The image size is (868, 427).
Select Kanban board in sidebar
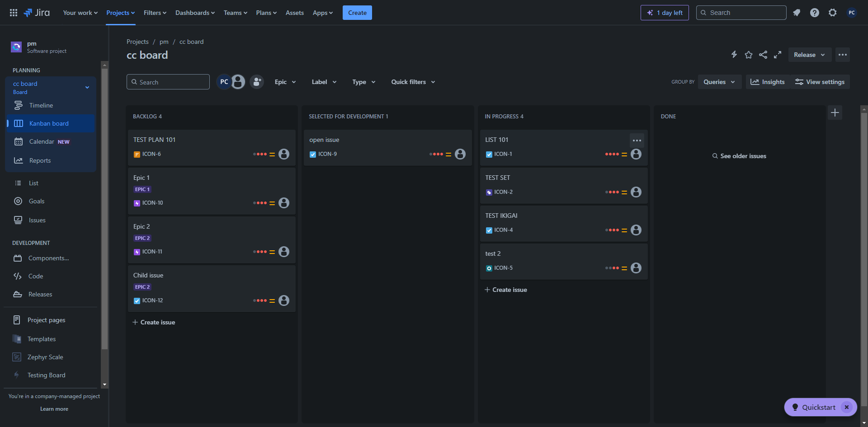tap(51, 123)
